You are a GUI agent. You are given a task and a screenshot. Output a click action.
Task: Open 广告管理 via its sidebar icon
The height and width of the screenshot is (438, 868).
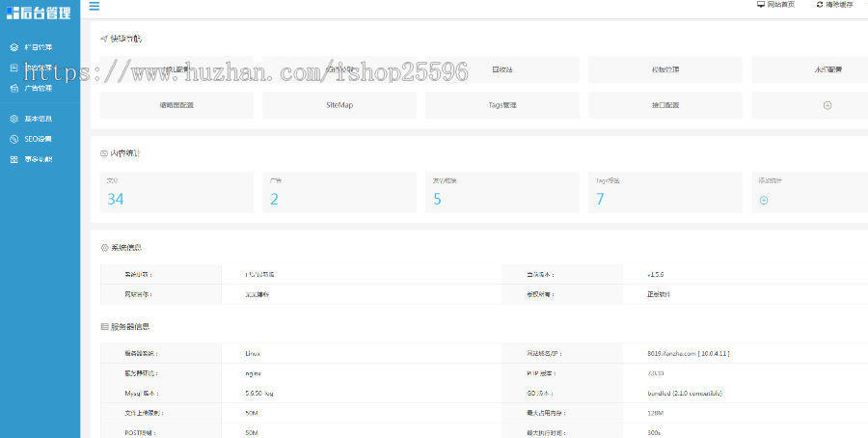[x=14, y=88]
